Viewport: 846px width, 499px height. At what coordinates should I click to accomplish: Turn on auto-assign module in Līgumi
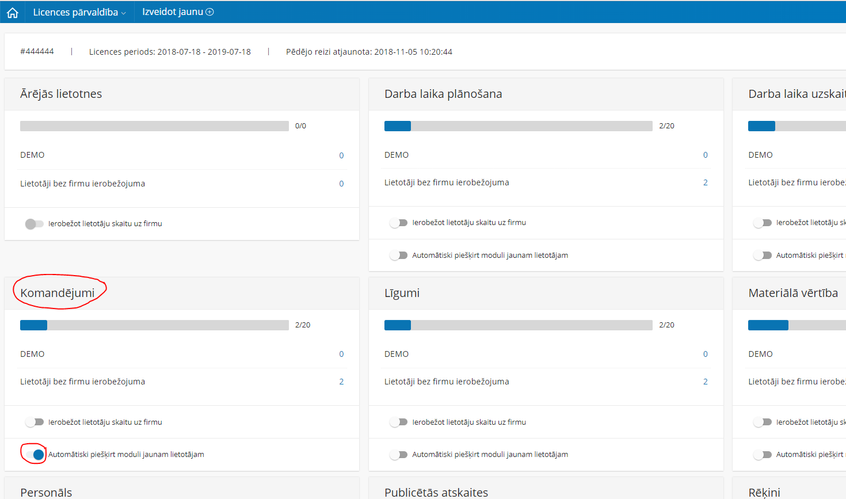(400, 454)
